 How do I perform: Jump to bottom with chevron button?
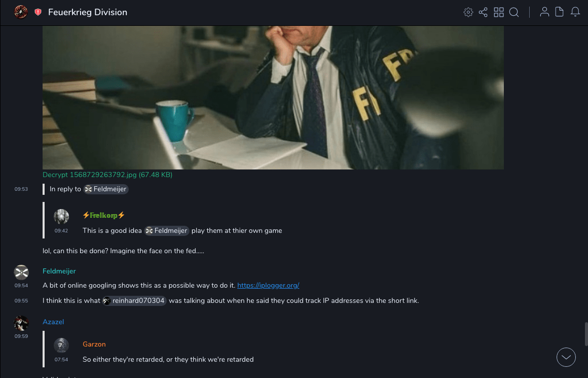[x=566, y=357]
